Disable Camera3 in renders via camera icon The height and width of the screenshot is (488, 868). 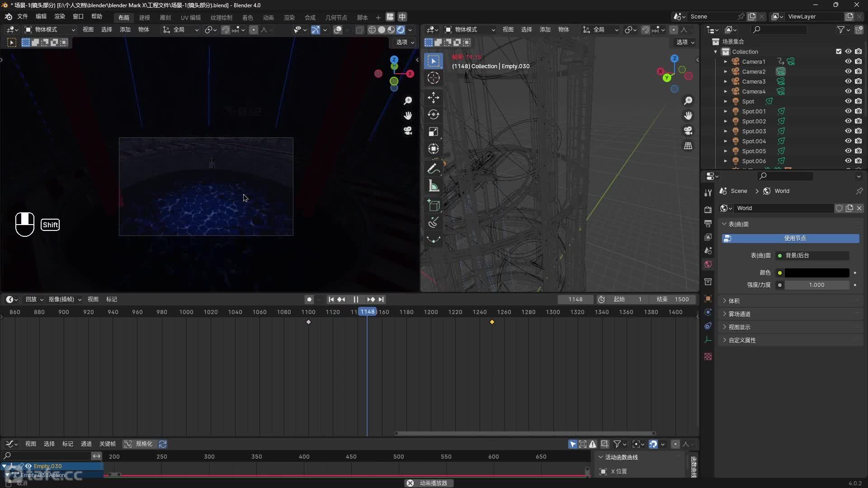pos(858,81)
